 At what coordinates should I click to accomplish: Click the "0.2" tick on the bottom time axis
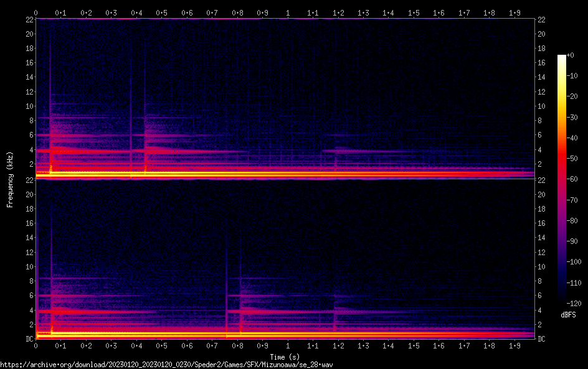coord(86,345)
